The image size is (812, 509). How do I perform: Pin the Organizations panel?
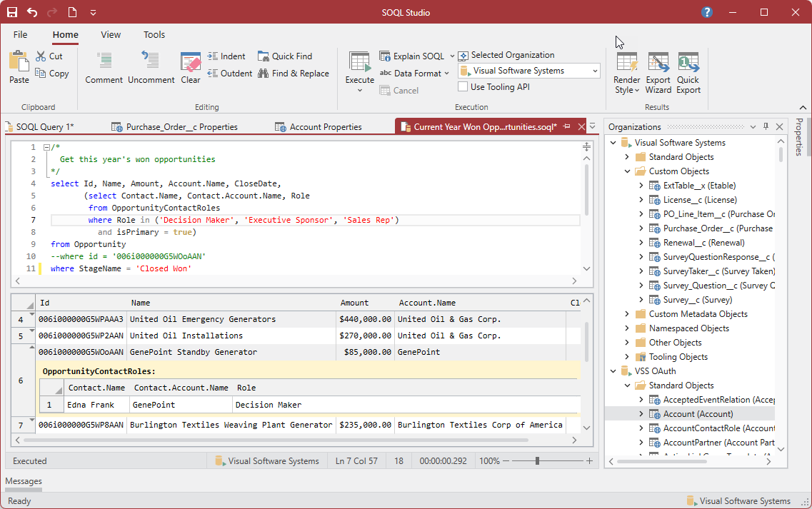click(x=766, y=126)
